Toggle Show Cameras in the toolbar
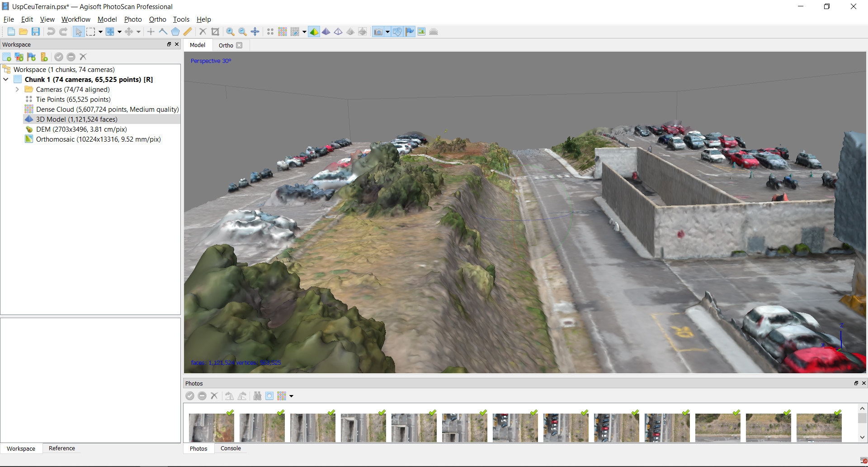Screen dimensions: 868x467 378,32
